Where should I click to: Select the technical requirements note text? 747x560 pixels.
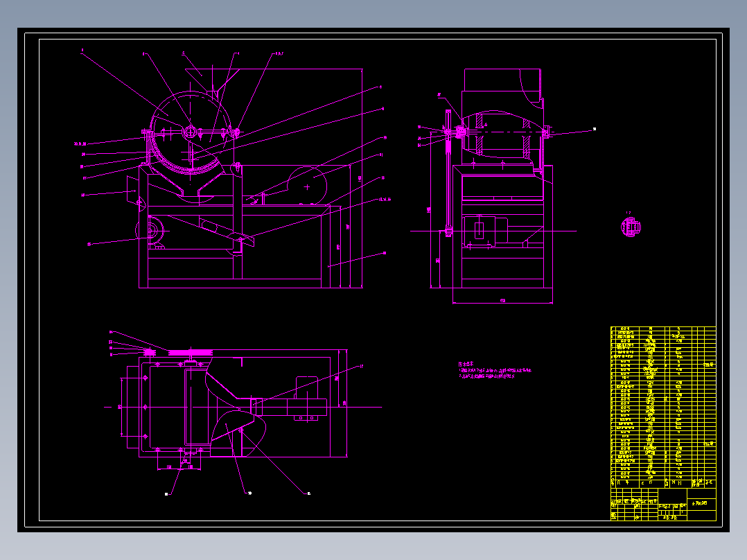495,370
